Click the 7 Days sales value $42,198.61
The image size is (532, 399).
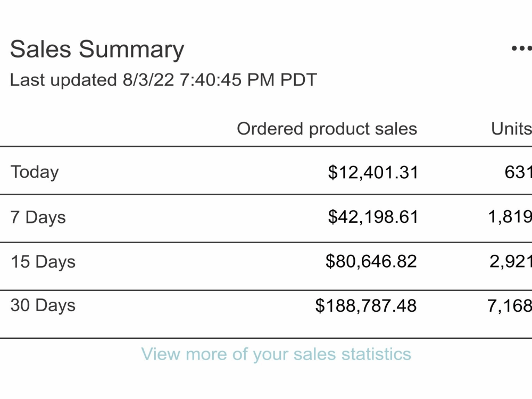click(373, 217)
